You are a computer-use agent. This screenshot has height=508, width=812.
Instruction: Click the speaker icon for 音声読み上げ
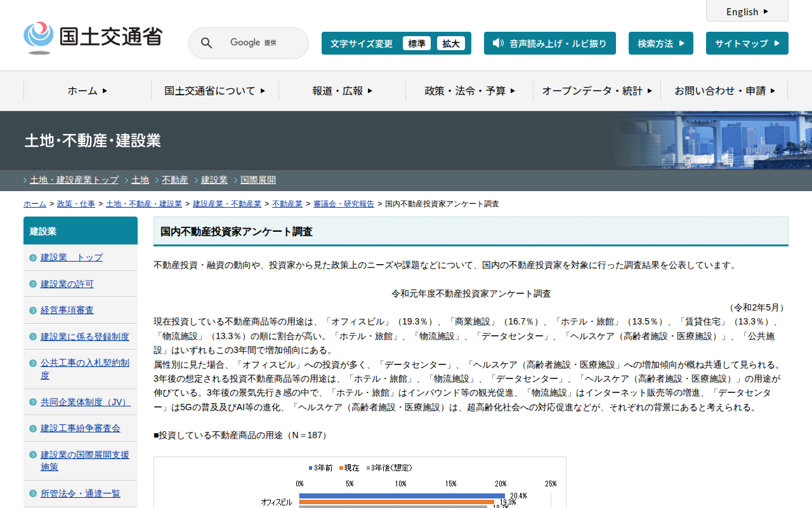(498, 43)
